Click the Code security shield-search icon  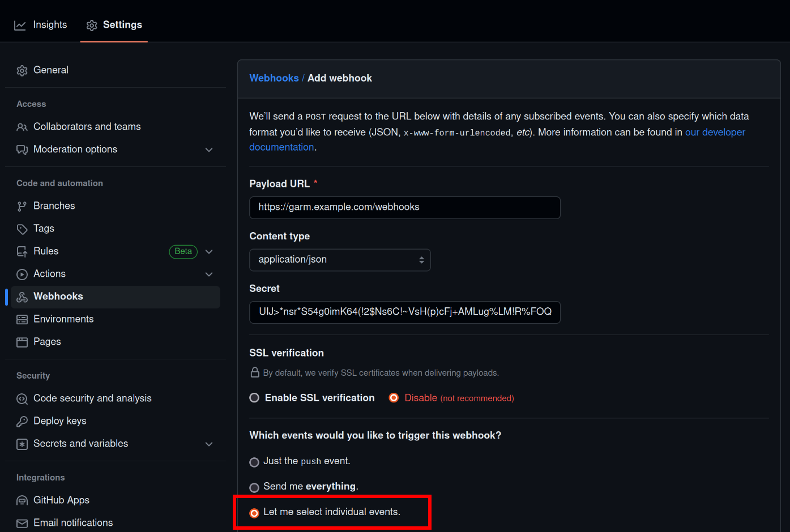[22, 399]
